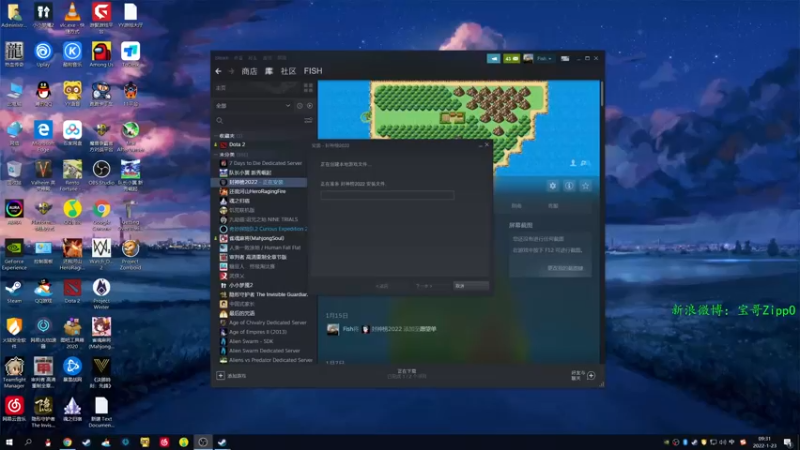This screenshot has width=800, height=450.
Task: Open the 全部 library filter dropdown
Action: [x=253, y=106]
